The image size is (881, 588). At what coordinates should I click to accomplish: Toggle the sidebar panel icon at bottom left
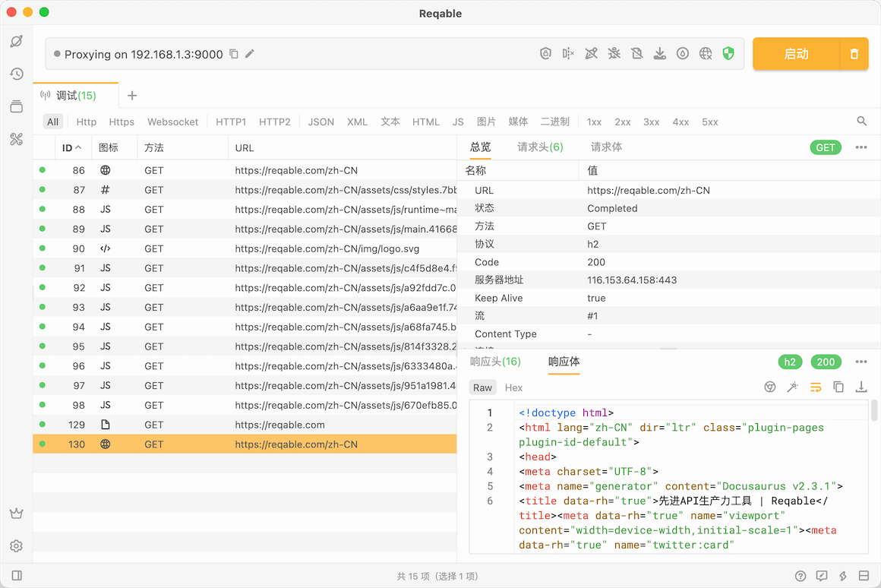[x=17, y=576]
